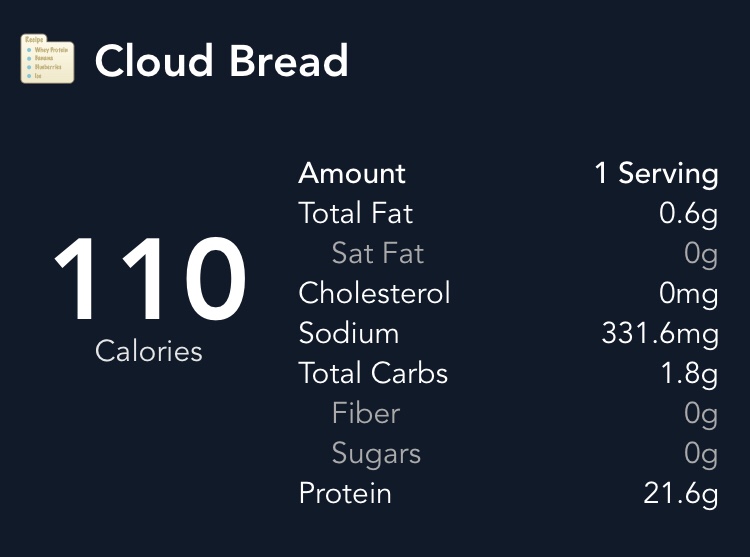Select the Cloud Bread title

(221, 62)
